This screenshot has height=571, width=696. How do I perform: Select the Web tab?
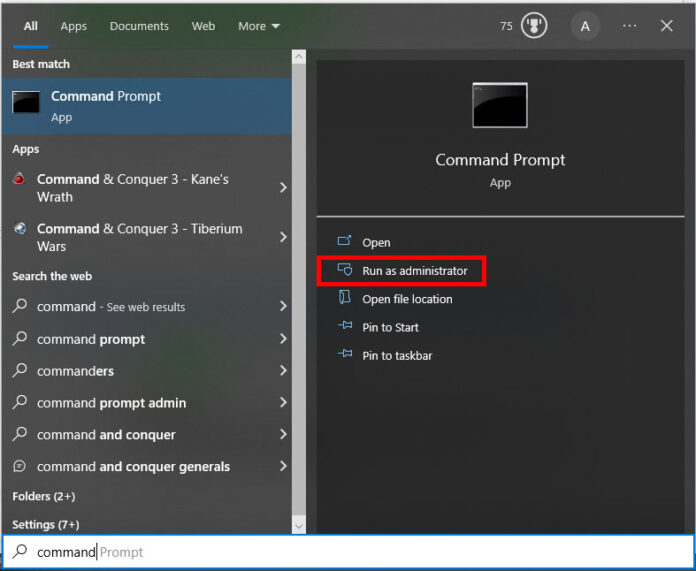tap(203, 26)
